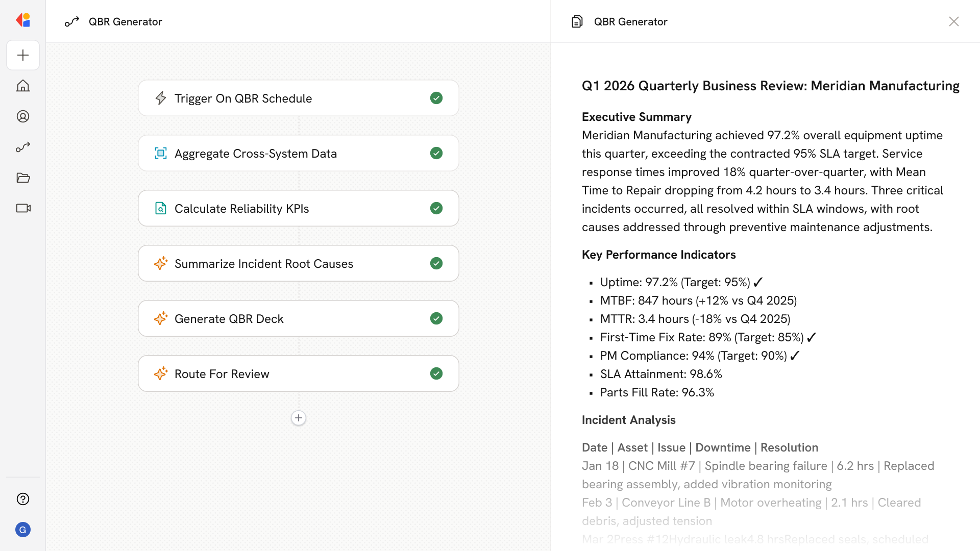The width and height of the screenshot is (980, 551).
Task: Click green check on Route For Review
Action: pos(436,373)
